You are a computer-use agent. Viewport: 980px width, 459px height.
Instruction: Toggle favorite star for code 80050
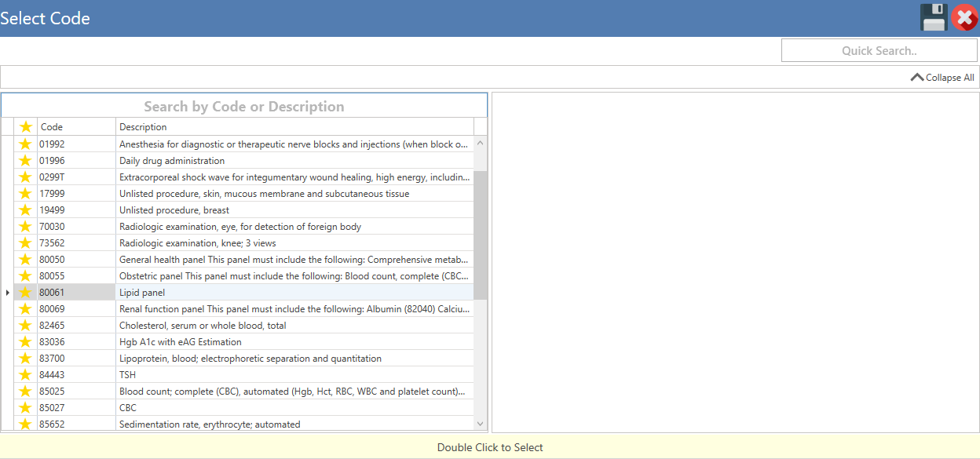pyautogui.click(x=26, y=260)
